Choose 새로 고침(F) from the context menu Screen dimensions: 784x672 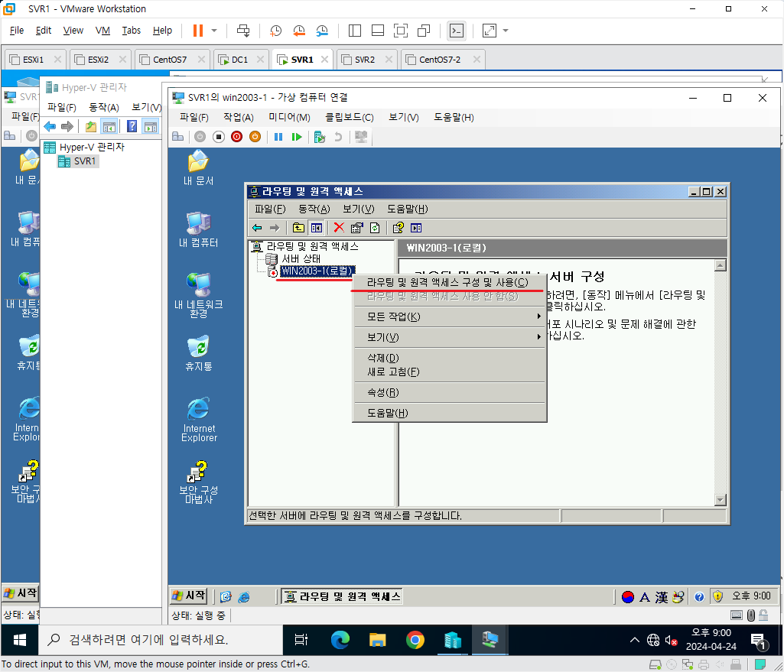(x=448, y=372)
